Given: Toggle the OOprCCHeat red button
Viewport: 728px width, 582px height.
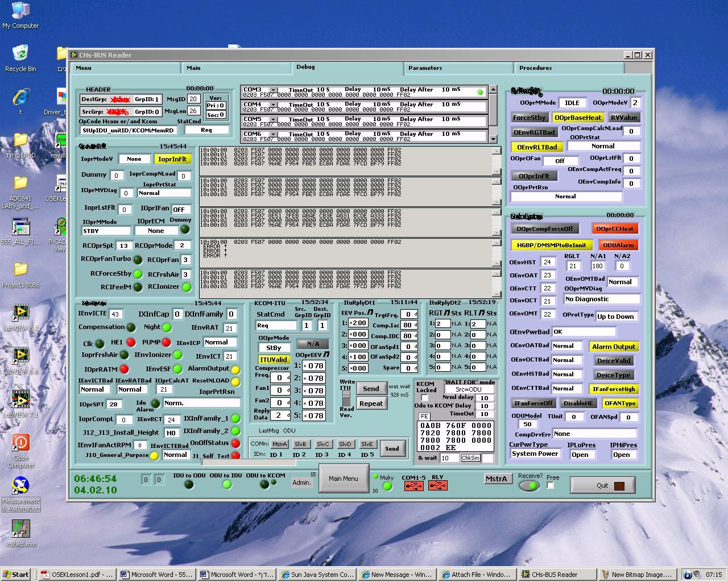Looking at the screenshot, I should tap(614, 228).
